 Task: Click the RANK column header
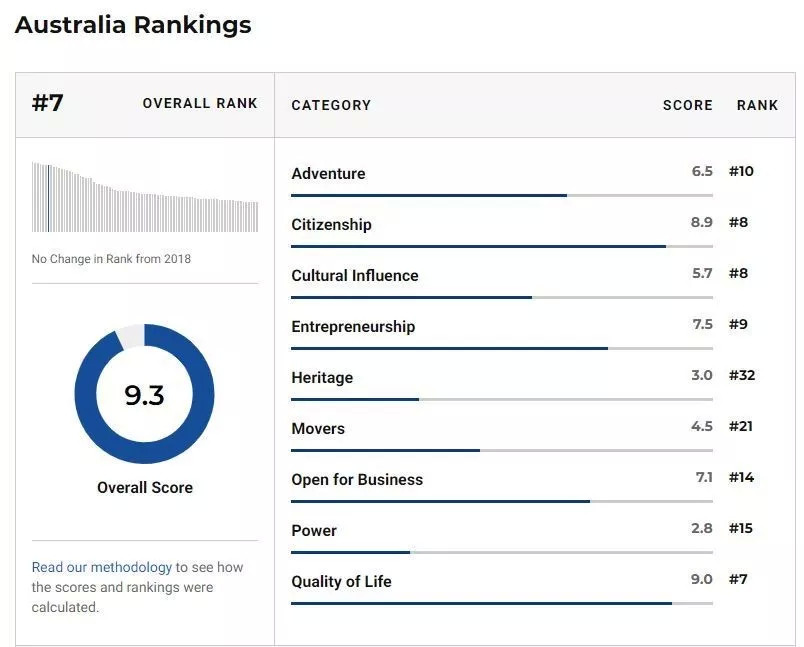pos(757,105)
